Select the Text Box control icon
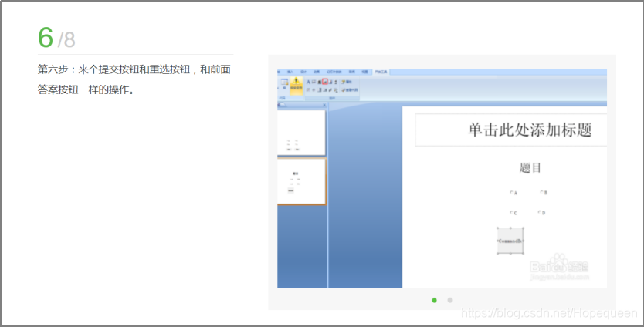644x327 pixels. pyautogui.click(x=314, y=82)
